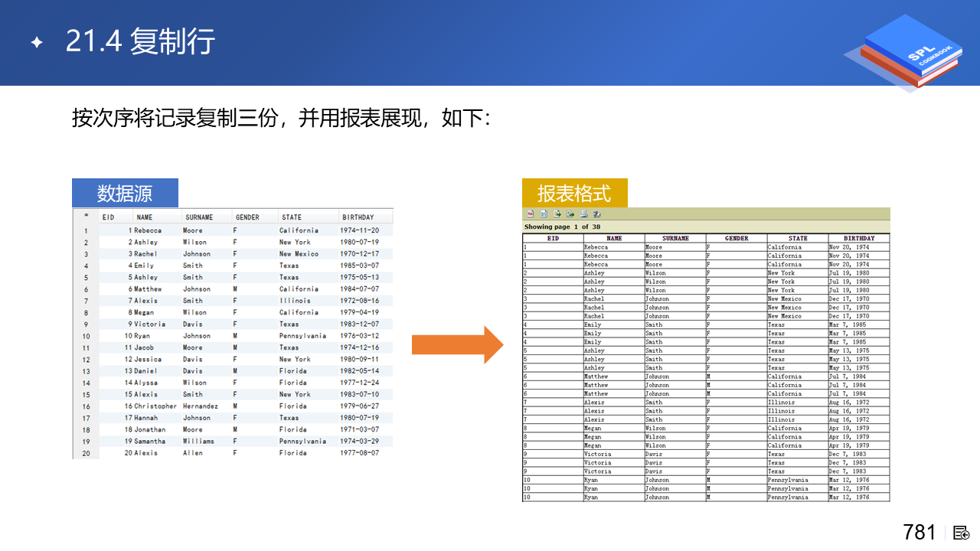This screenshot has width=980, height=551.
Task: Click the page export icon with green arrow
Action: click(x=557, y=214)
